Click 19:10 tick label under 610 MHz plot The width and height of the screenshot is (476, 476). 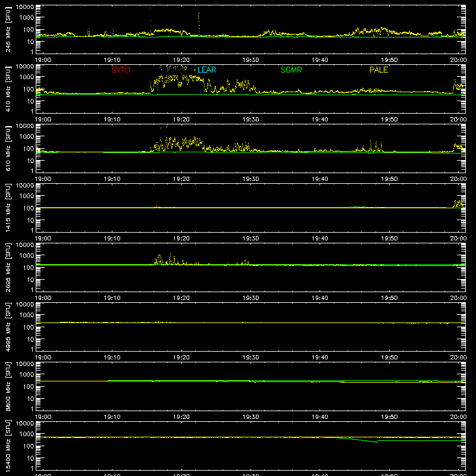[x=112, y=179]
